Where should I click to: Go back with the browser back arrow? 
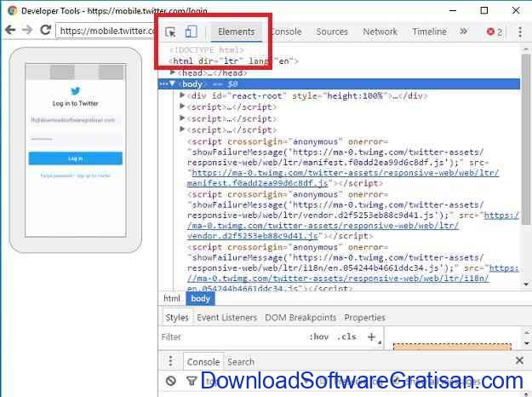[x=10, y=30]
